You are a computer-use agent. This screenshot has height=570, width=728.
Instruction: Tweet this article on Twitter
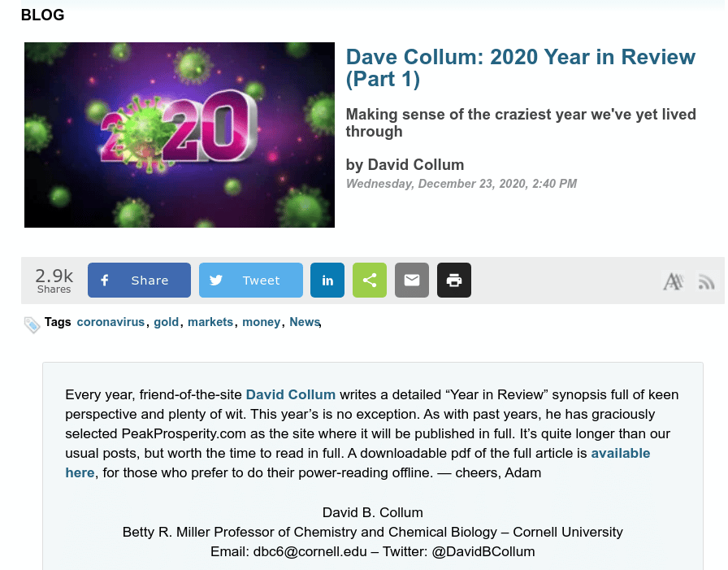pos(250,281)
